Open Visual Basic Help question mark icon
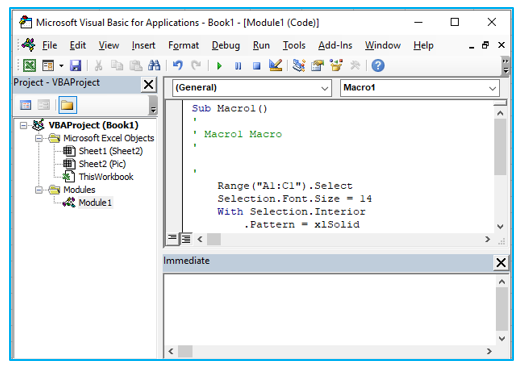The width and height of the screenshot is (522, 370). point(378,65)
